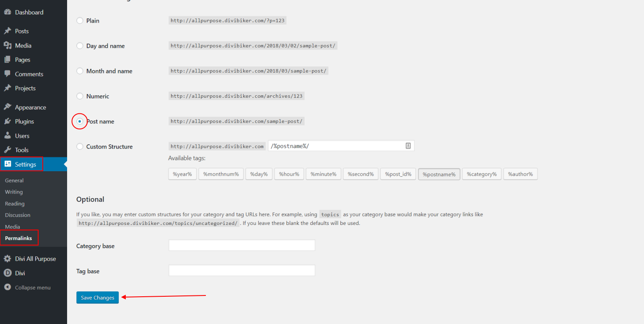Click the Media icon in sidebar
The height and width of the screenshot is (324, 644).
[8, 45]
